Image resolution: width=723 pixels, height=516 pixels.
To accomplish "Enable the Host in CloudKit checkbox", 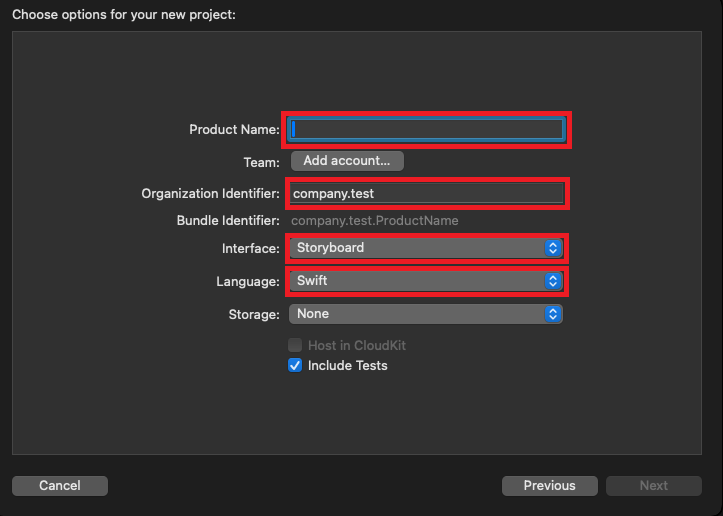I will [295, 345].
